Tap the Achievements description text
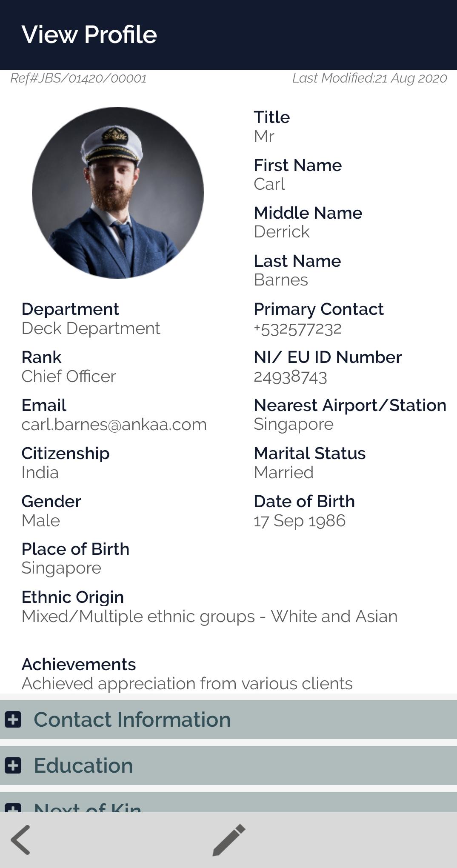457x868 pixels. pos(187,684)
